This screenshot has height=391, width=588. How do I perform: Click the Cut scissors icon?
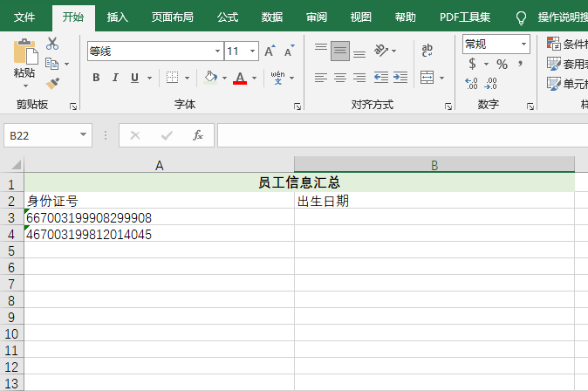pos(52,44)
